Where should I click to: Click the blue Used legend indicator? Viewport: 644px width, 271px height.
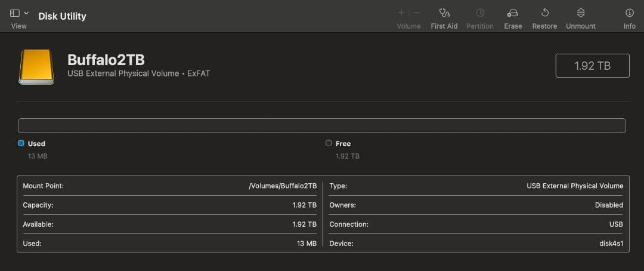[x=21, y=143]
